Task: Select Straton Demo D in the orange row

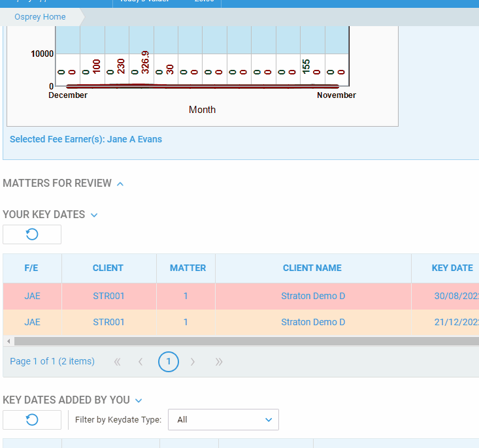Action: coord(313,322)
